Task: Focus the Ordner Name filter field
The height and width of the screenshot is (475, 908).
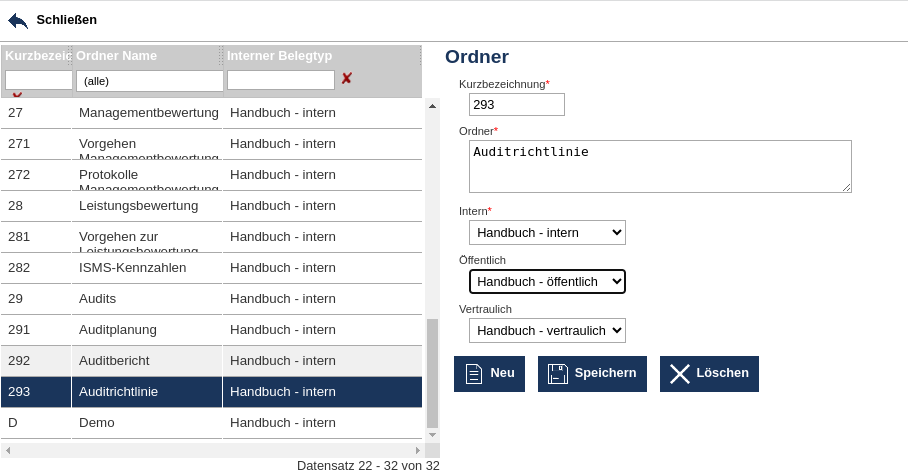Action: pyautogui.click(x=150, y=80)
